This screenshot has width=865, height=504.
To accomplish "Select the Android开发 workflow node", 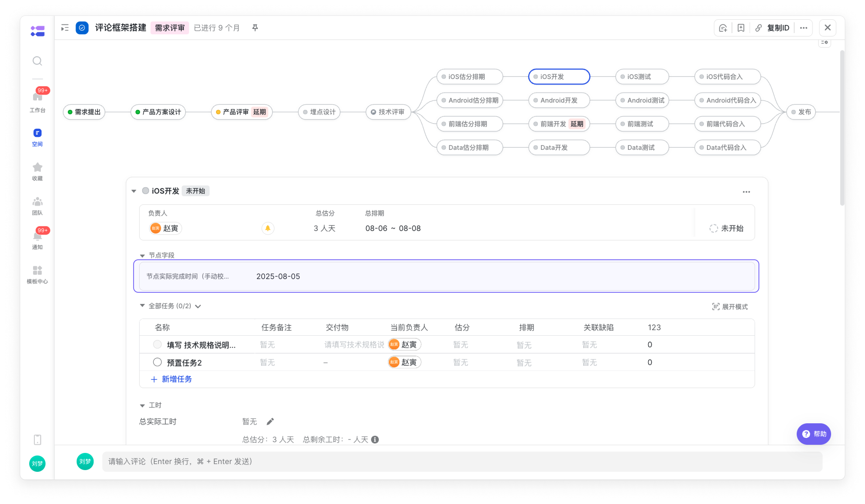I will tap(559, 100).
